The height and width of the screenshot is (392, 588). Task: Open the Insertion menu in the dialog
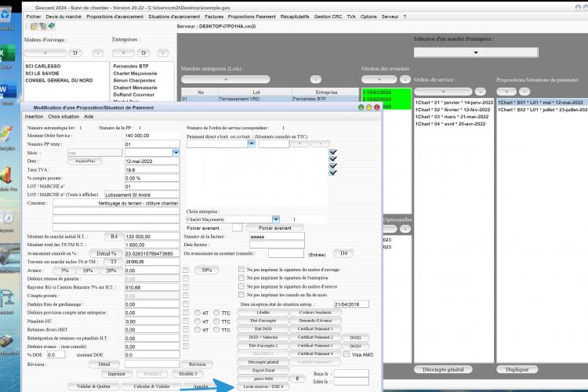[x=34, y=117]
